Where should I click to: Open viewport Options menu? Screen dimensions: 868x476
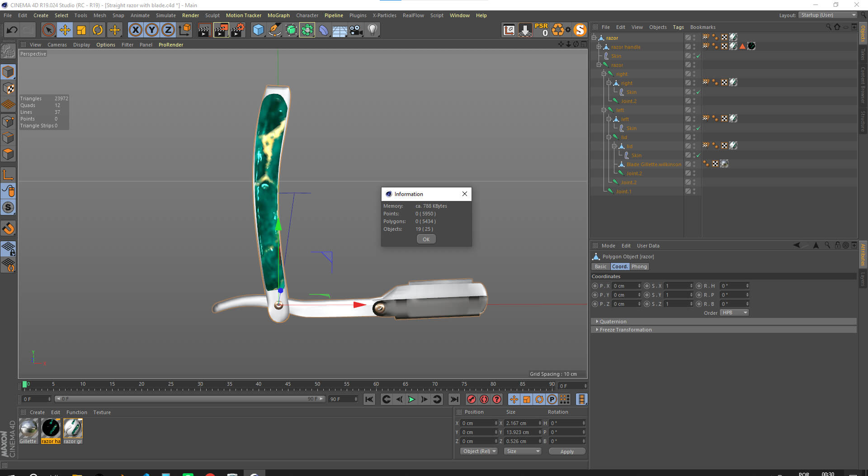tap(106, 45)
